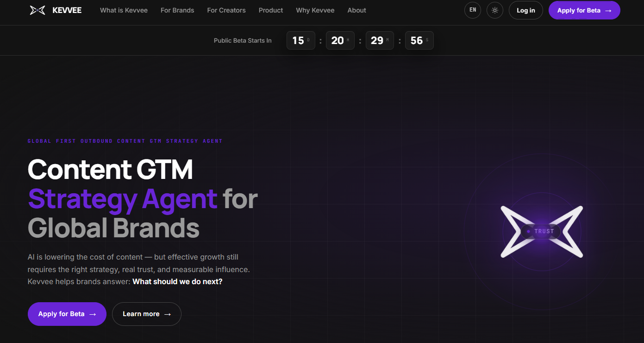Open the Why Kevvee nav item

point(315,10)
